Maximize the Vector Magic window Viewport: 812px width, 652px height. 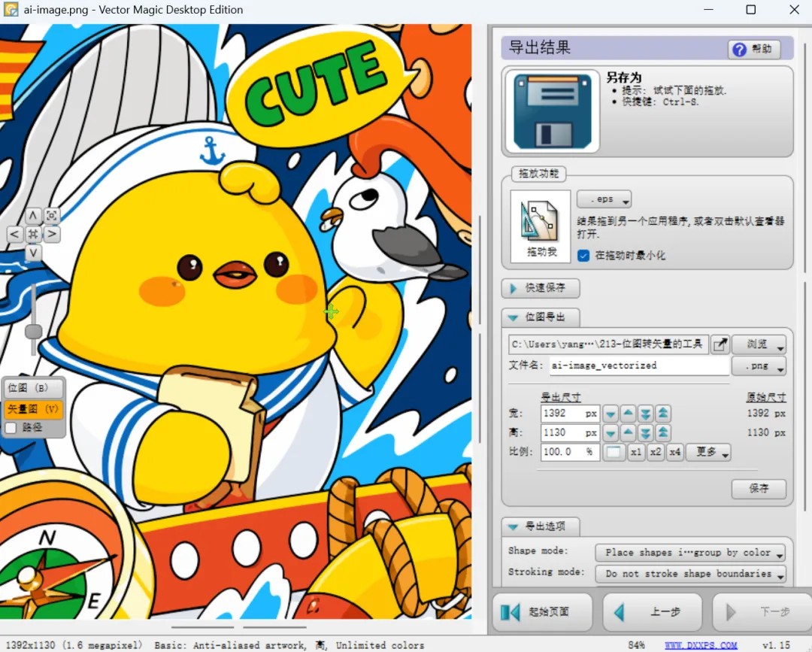pyautogui.click(x=751, y=9)
